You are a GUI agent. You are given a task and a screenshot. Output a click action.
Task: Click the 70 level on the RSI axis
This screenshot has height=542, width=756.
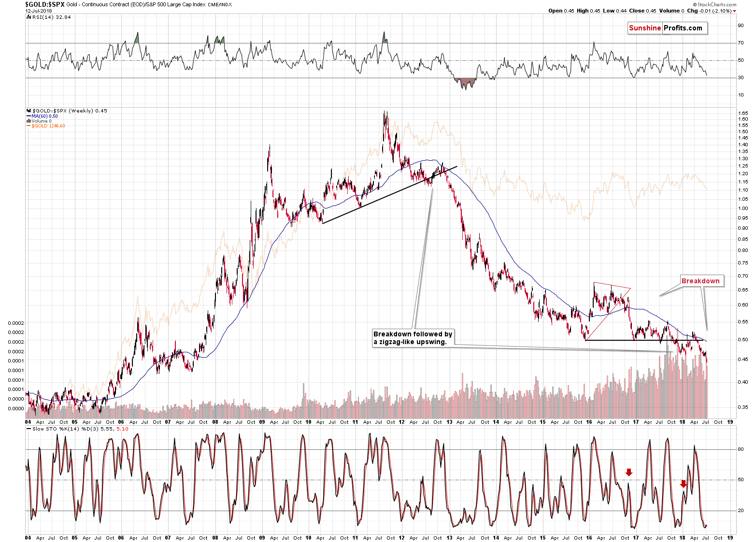tap(741, 43)
